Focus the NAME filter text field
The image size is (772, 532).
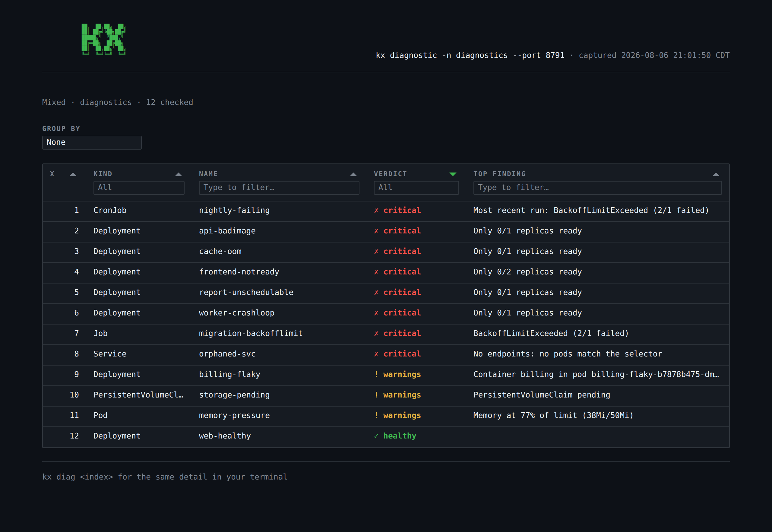(279, 188)
